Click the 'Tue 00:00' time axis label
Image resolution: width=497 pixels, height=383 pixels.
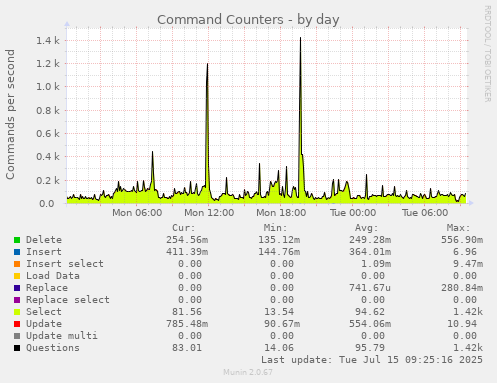(353, 213)
